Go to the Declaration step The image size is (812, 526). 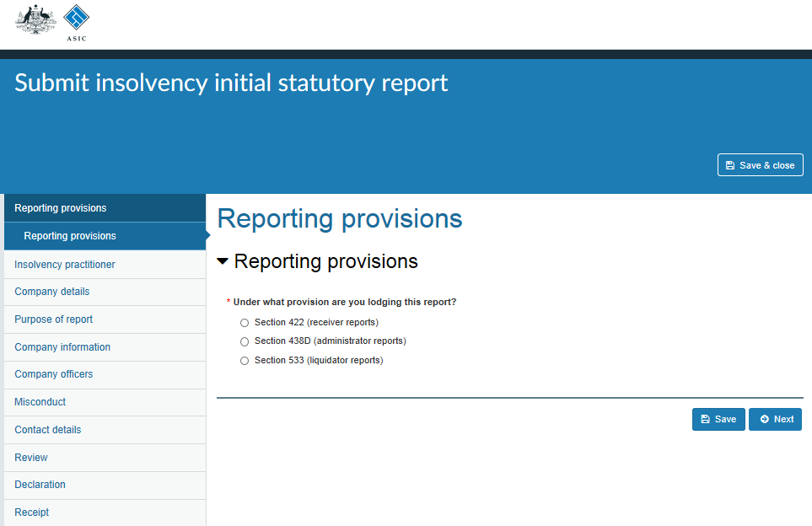tap(105, 485)
